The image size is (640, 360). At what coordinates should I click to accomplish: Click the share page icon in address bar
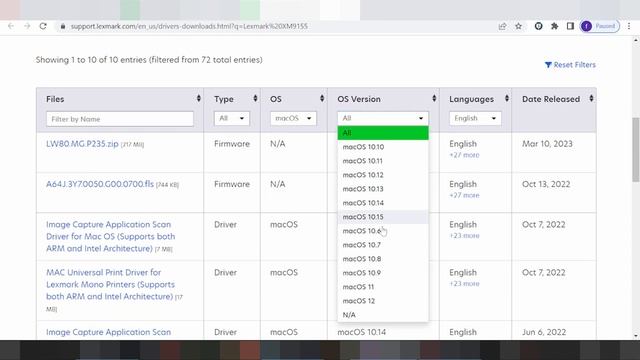click(x=502, y=26)
